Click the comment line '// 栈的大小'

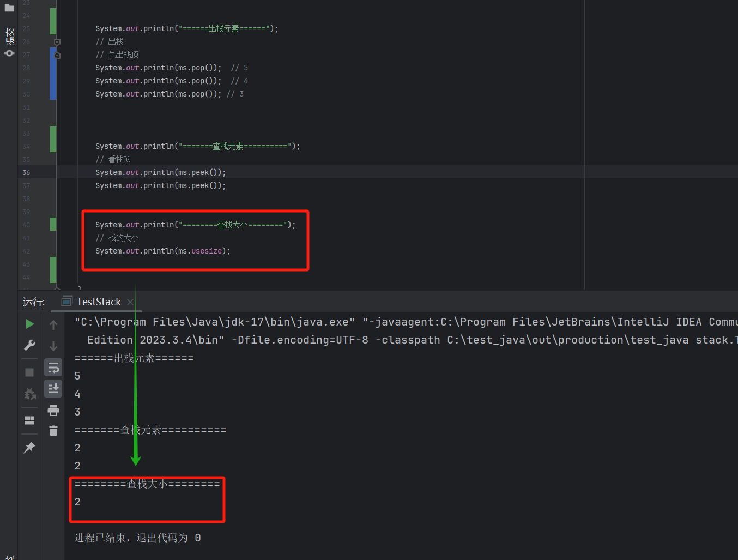[117, 238]
